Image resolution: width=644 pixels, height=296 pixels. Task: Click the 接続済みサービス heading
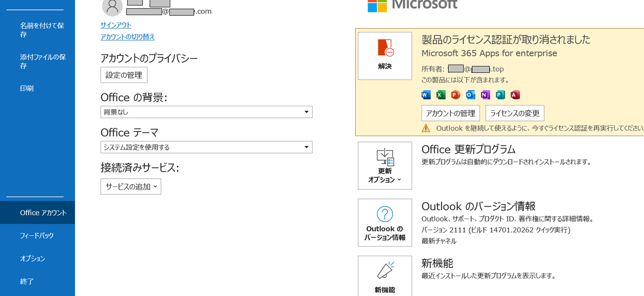click(140, 168)
